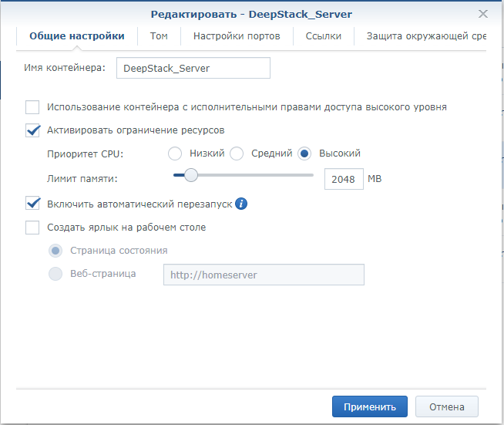Enable high-privilege container execution checkbox
This screenshot has height=425, width=504.
coord(32,107)
